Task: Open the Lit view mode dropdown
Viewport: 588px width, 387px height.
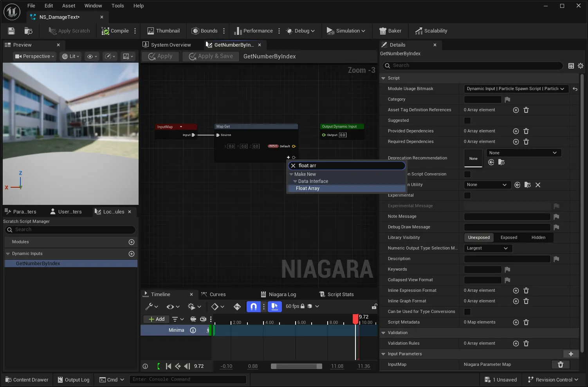Action: coord(71,56)
